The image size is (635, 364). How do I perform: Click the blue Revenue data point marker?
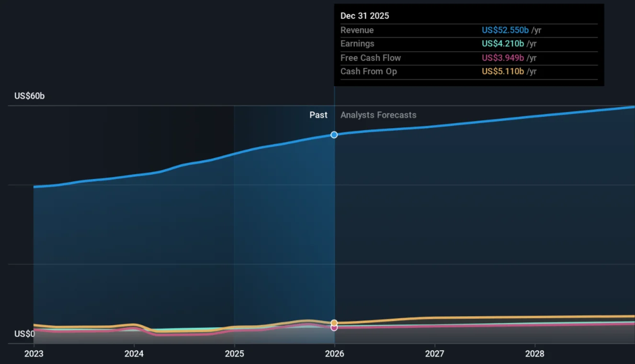point(334,135)
